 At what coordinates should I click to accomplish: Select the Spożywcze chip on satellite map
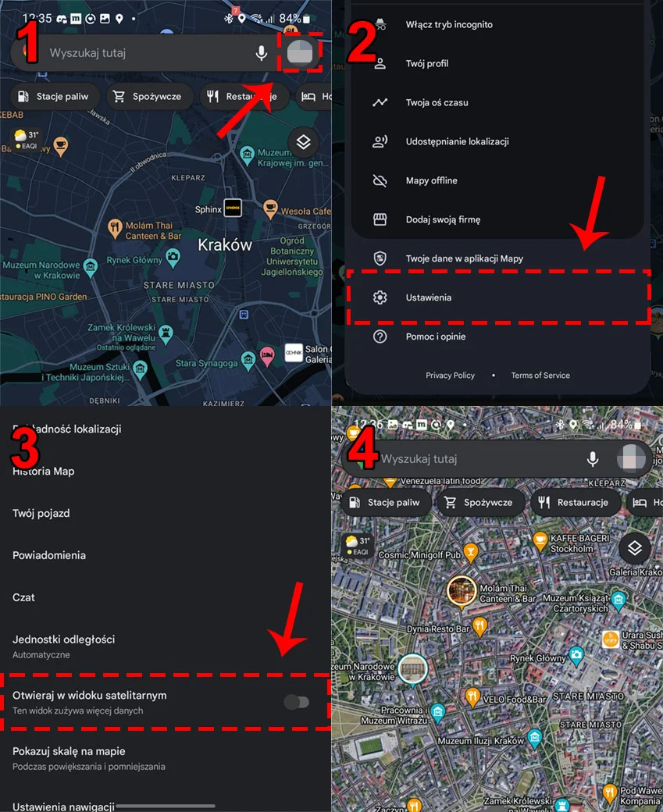tap(481, 502)
